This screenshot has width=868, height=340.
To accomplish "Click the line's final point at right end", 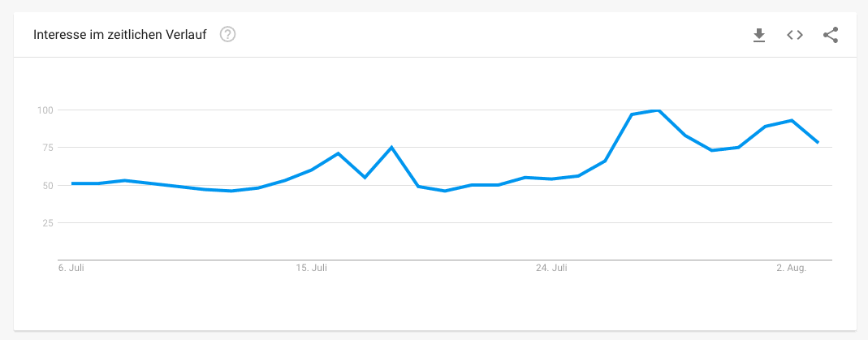I will click(818, 143).
